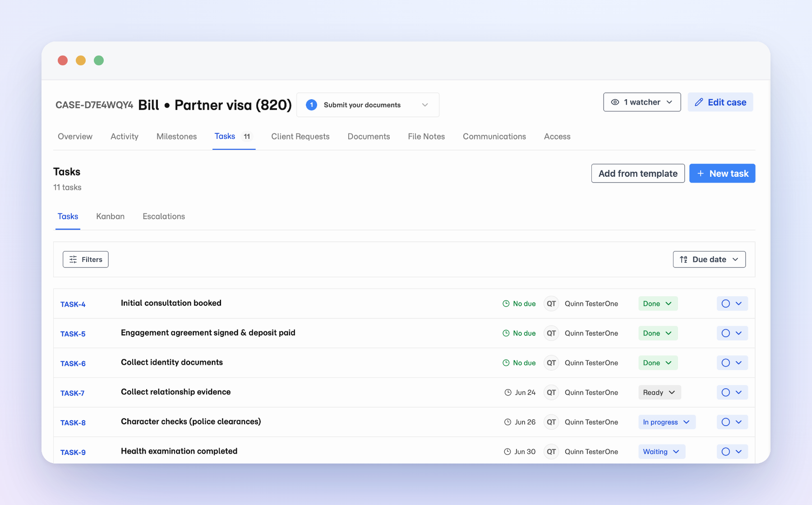Switch to the Activity tab
812x505 pixels.
click(x=125, y=137)
